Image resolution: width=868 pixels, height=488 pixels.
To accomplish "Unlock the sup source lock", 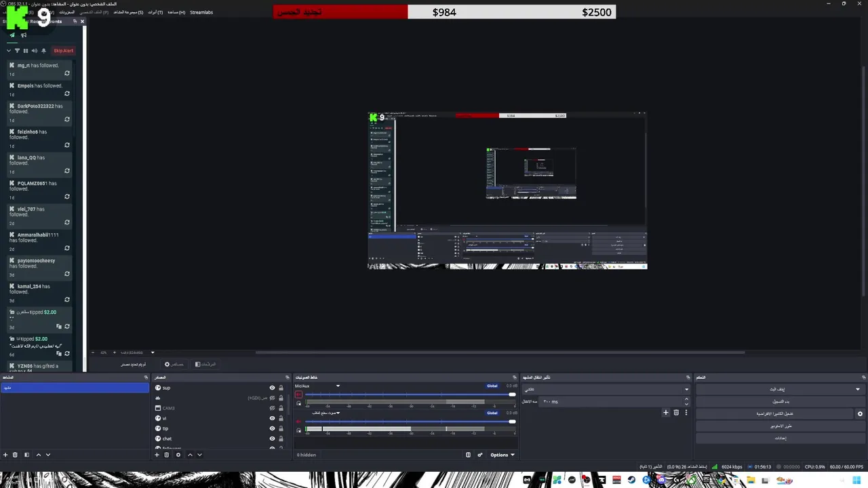I will point(281,388).
